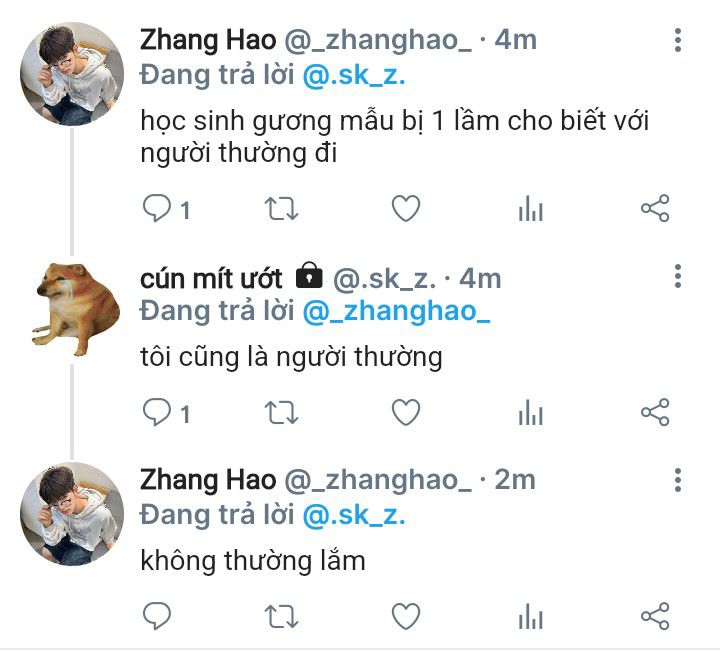Screen dimensions: 720x651
Task: Open cún mít ướt shiba dog avatar
Action: coord(76,309)
